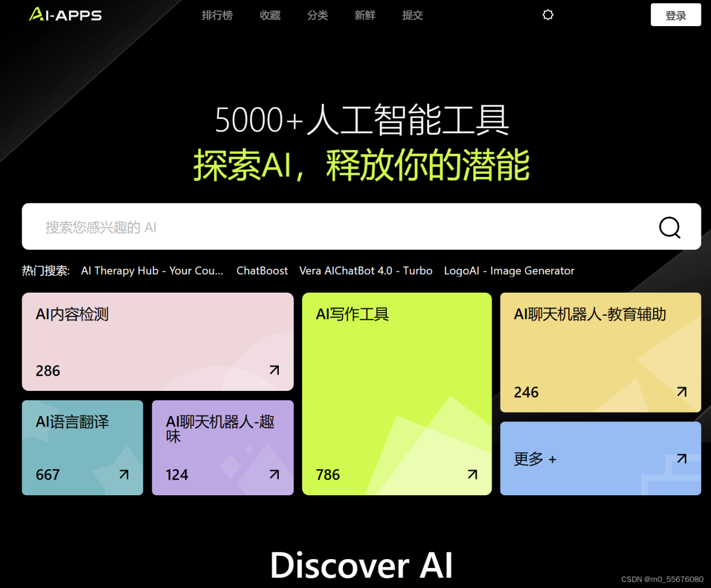Screen dimensions: 711x588
Task: Click the count 124
Action: coord(177,475)
